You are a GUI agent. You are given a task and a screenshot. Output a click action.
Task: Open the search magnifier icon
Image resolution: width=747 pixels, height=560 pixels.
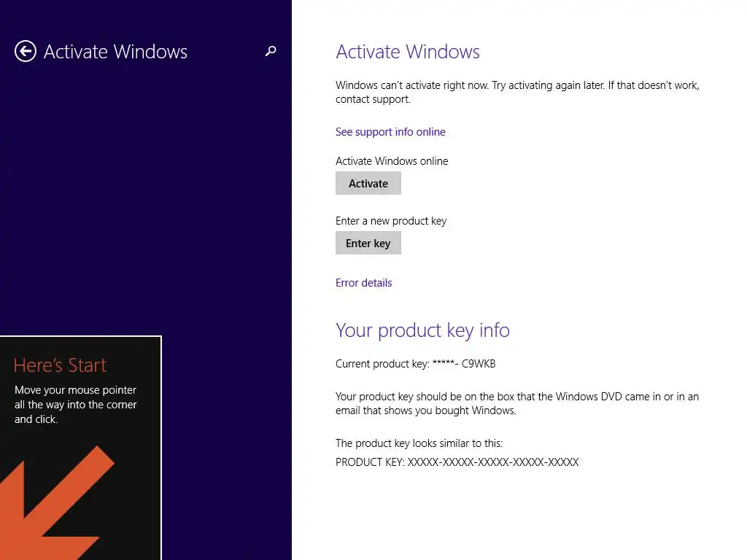click(271, 51)
